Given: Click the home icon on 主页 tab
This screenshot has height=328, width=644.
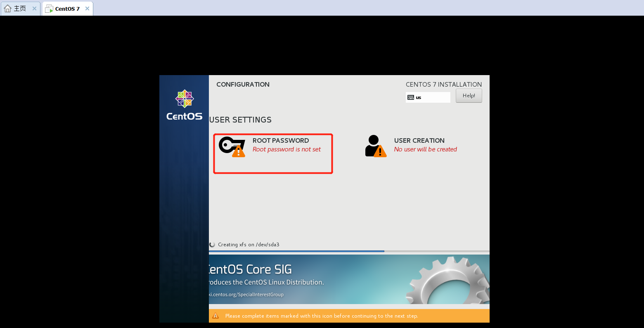Looking at the screenshot, I should coord(7,8).
